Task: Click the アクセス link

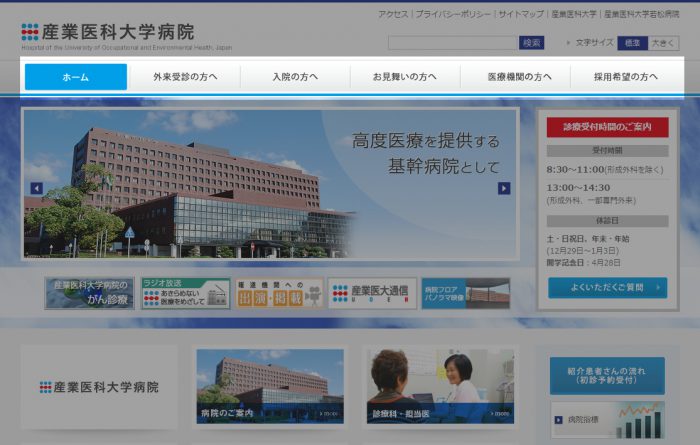Action: [393, 14]
